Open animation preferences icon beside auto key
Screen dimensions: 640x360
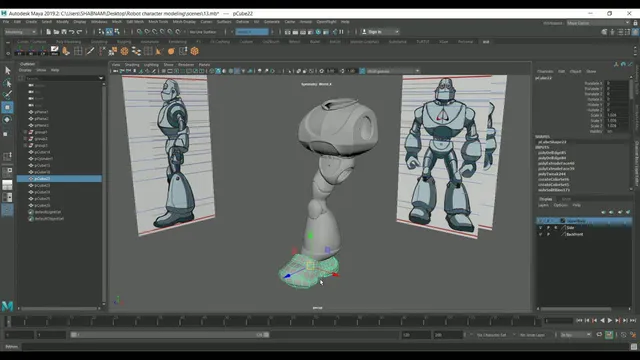tap(633, 335)
